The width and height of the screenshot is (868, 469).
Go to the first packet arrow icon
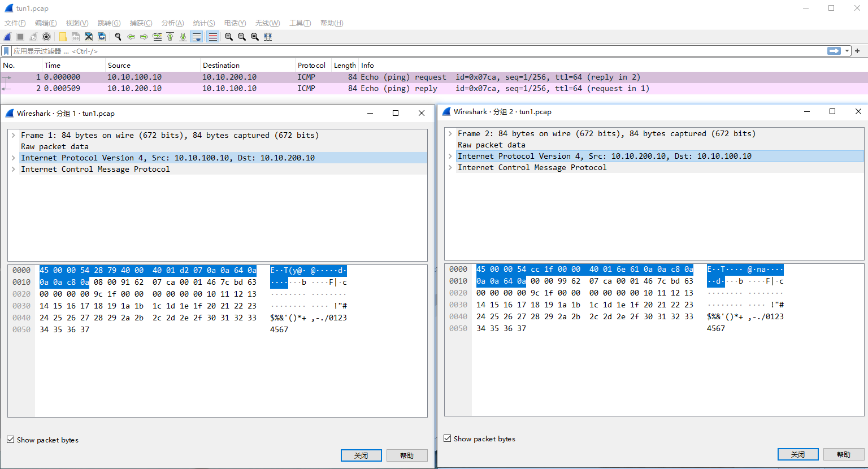pos(170,37)
